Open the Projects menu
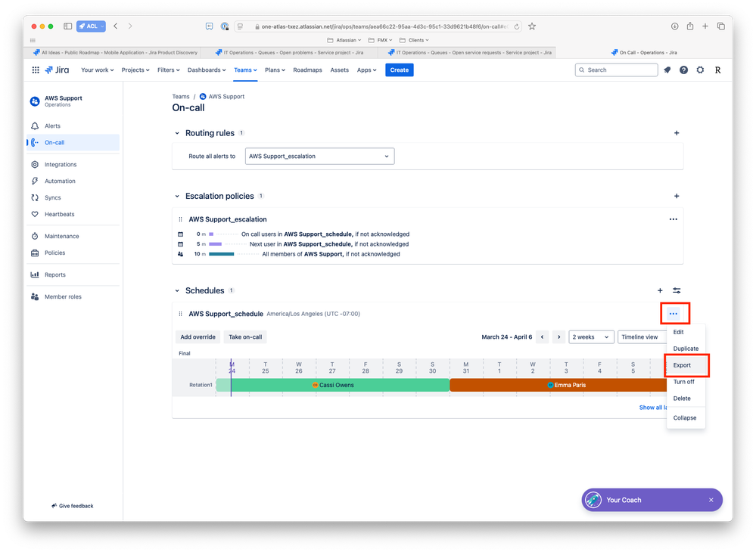 (x=135, y=70)
